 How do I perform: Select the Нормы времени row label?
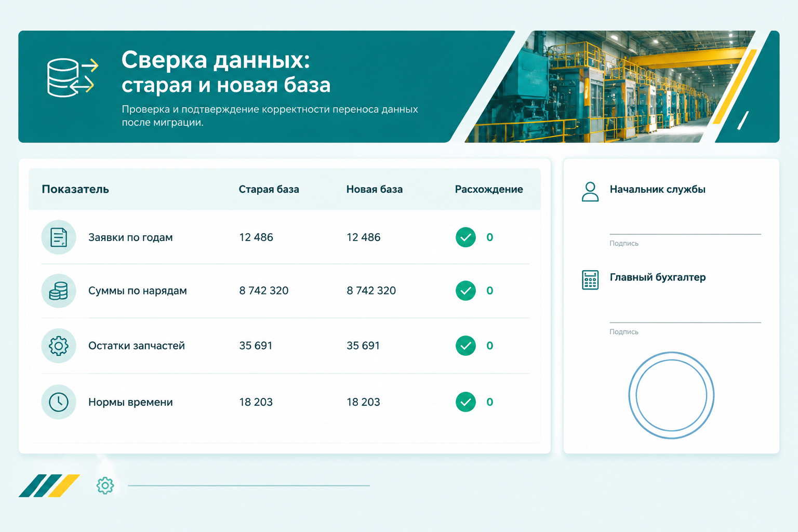click(130, 402)
